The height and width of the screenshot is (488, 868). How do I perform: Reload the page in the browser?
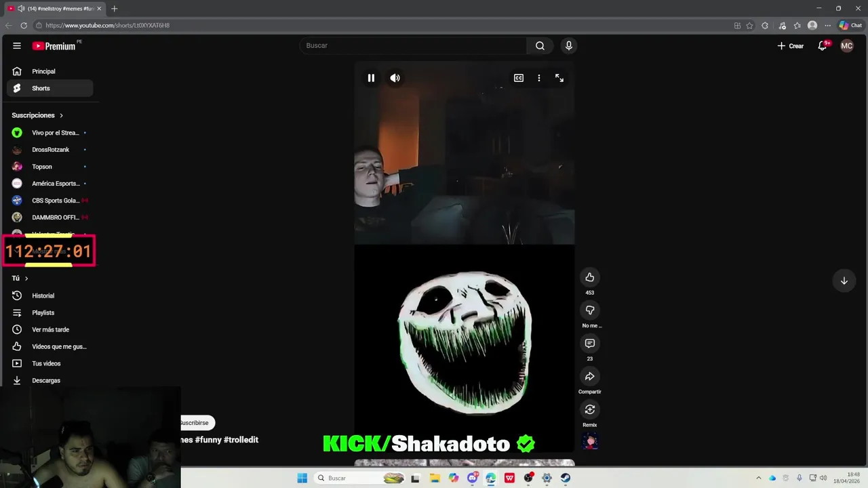(24, 26)
